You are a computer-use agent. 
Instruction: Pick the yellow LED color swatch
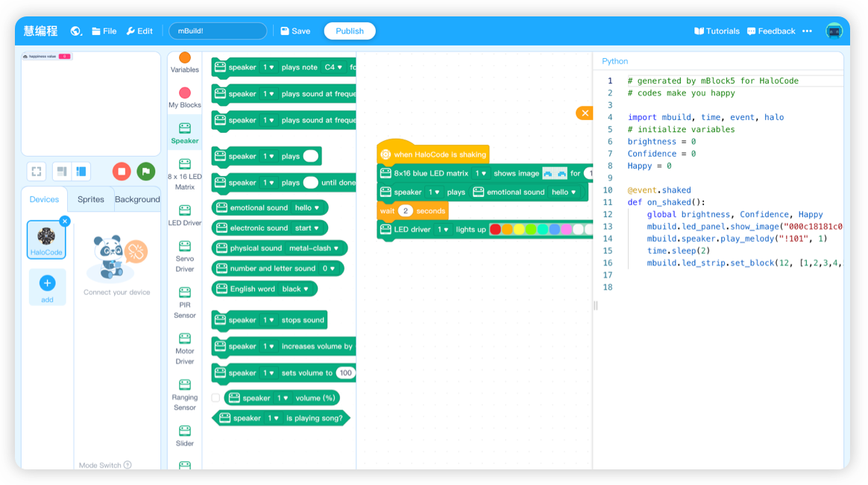tap(519, 229)
